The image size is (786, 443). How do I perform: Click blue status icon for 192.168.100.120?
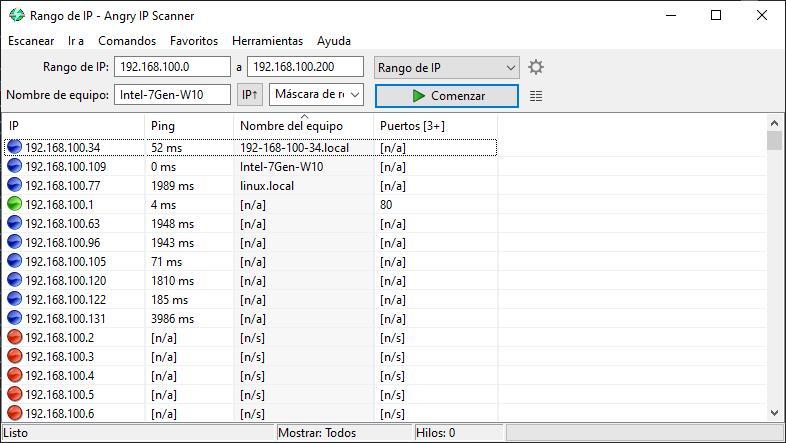click(x=15, y=280)
